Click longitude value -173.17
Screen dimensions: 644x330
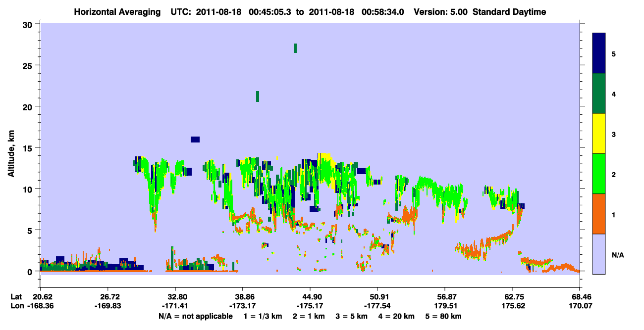click(242, 306)
